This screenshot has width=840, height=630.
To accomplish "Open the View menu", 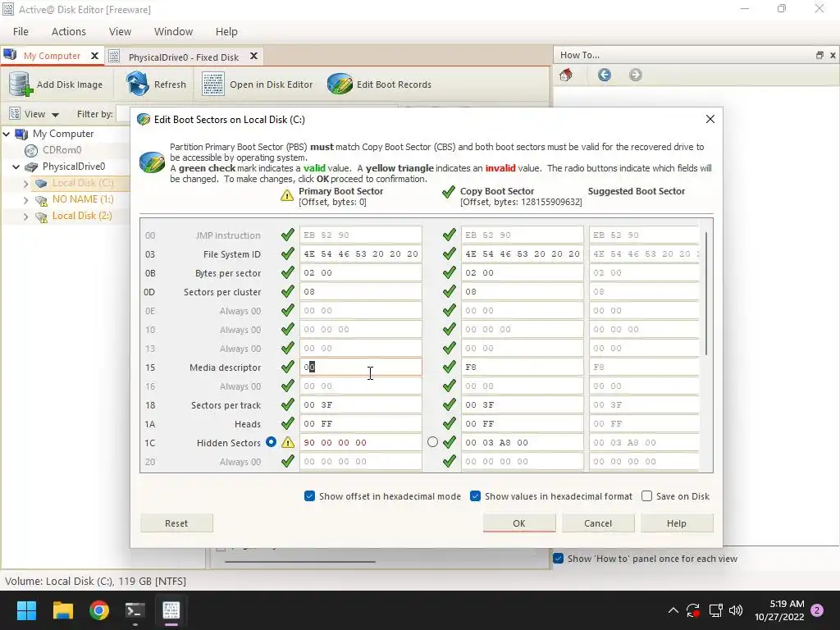I will pos(120,32).
